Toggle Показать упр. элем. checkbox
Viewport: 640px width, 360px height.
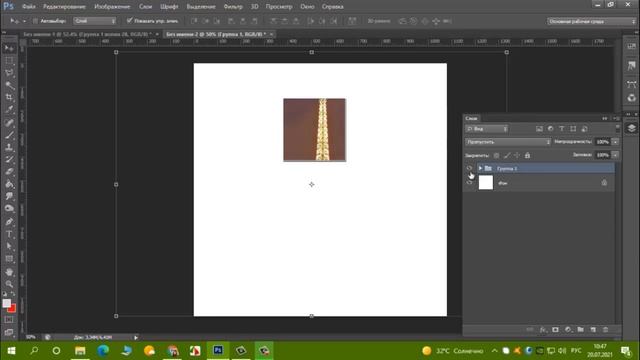(x=129, y=20)
